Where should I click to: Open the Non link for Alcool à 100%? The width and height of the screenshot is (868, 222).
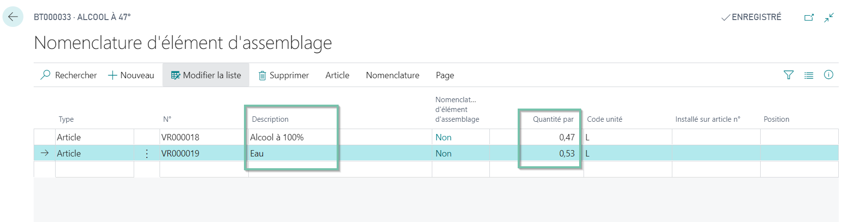tap(444, 137)
